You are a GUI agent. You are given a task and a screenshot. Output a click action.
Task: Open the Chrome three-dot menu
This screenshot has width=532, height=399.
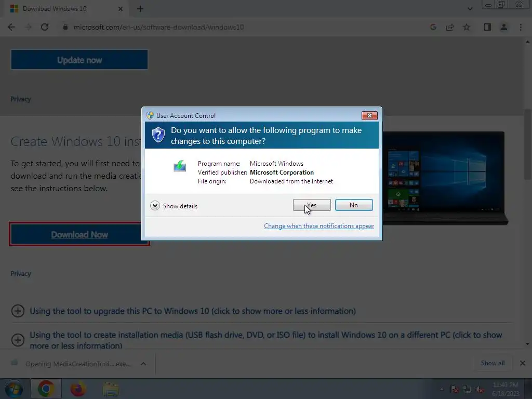pos(521,27)
